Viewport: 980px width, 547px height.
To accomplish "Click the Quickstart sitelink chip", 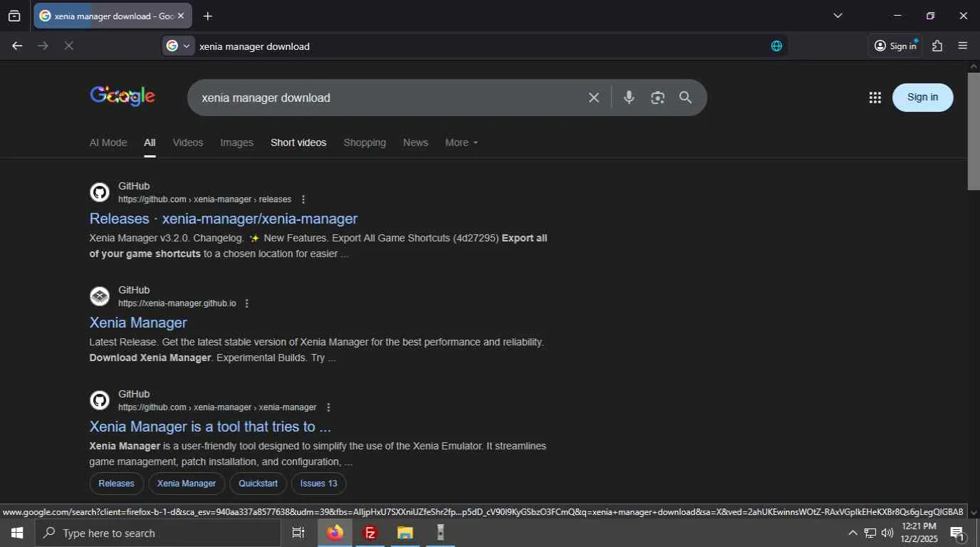I will click(x=258, y=484).
